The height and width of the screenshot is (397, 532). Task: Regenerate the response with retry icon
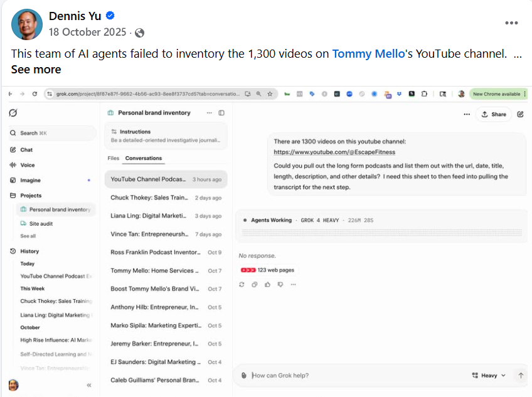click(x=242, y=284)
